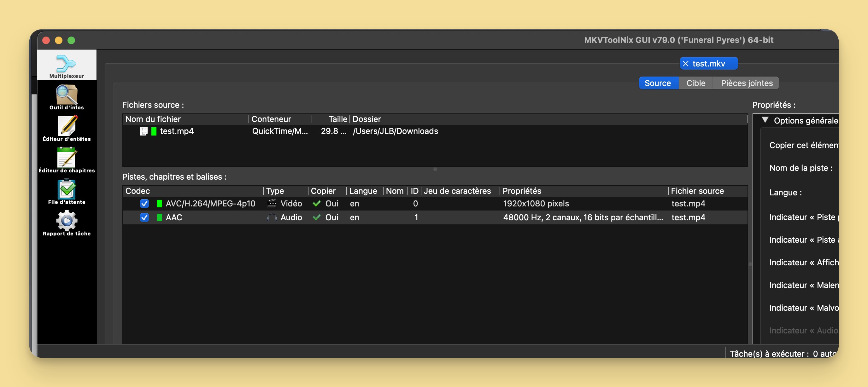Image resolution: width=868 pixels, height=387 pixels.
Task: Click the green color box beside AAC
Action: tap(159, 217)
